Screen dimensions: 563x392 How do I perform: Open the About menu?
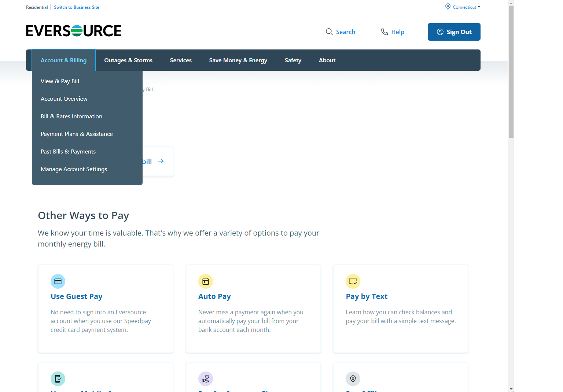pos(327,60)
